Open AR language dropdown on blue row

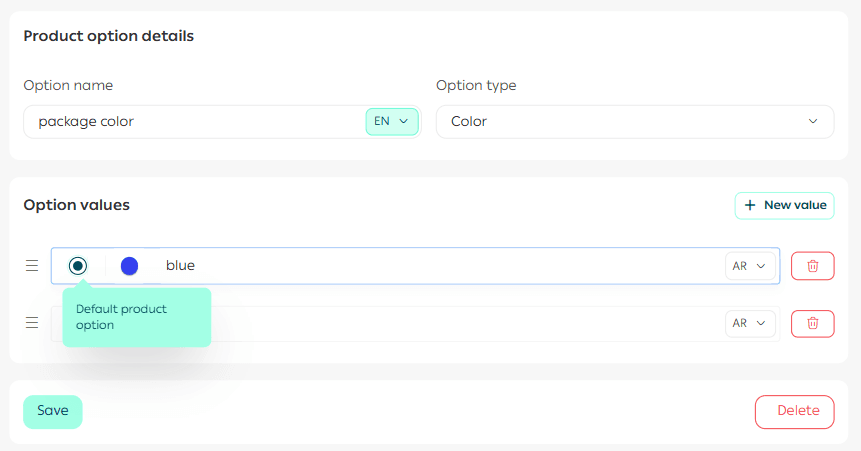tap(749, 266)
